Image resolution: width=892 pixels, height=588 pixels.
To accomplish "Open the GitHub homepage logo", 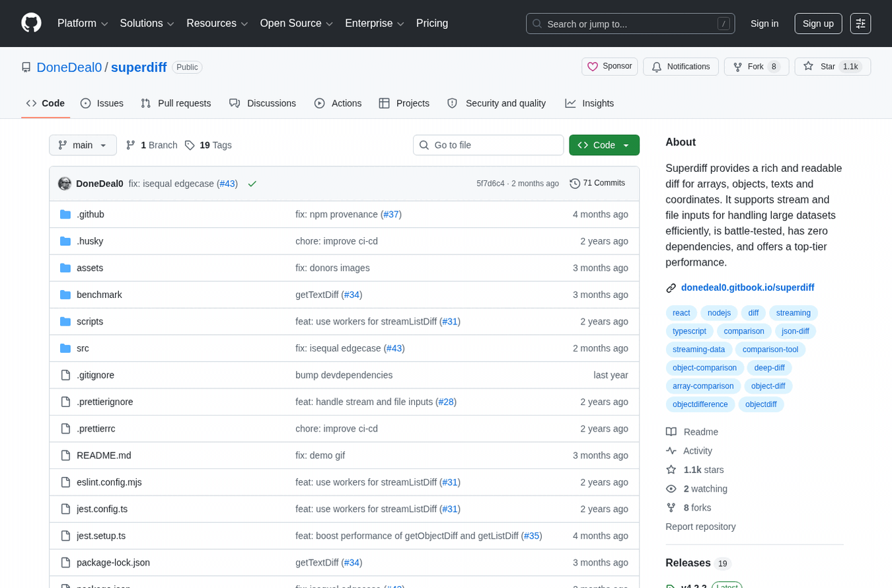I will coord(31,23).
